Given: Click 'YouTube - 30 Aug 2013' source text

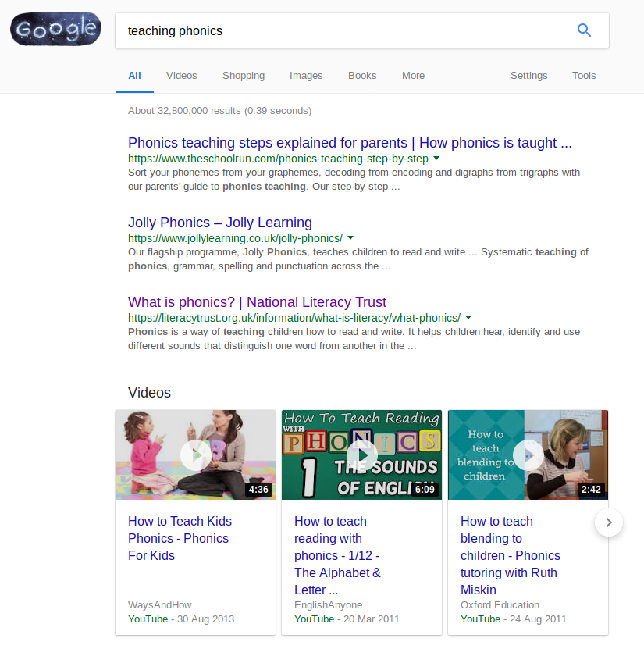Looking at the screenshot, I should point(181,619).
